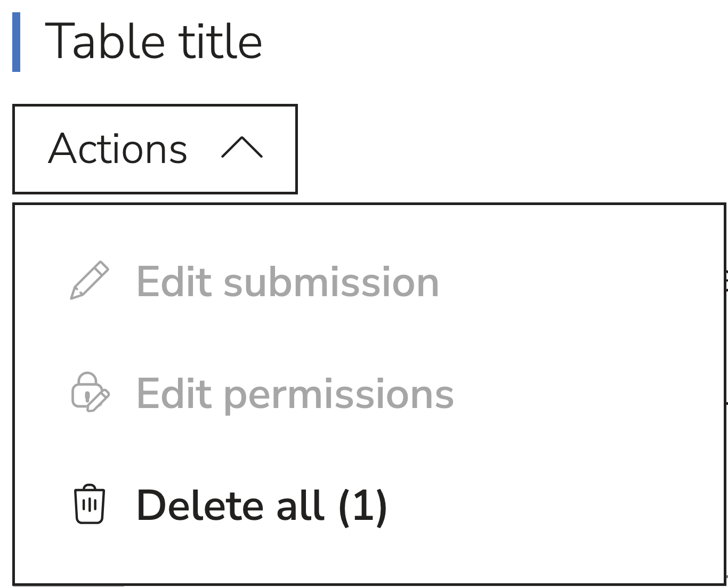Click the up chevron in Actions button
This screenshot has width=728, height=587.
[x=242, y=148]
